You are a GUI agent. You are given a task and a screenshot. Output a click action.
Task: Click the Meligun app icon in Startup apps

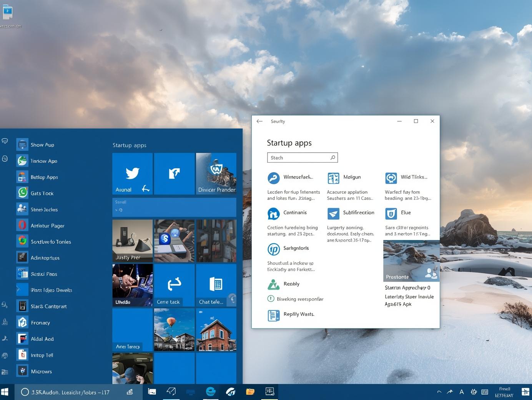coord(333,178)
